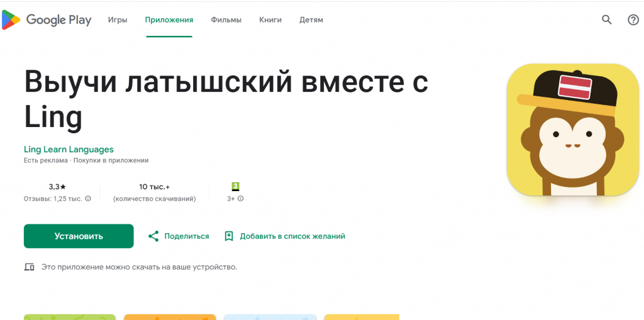Open the help question mark icon
The height and width of the screenshot is (320, 644).
click(633, 19)
